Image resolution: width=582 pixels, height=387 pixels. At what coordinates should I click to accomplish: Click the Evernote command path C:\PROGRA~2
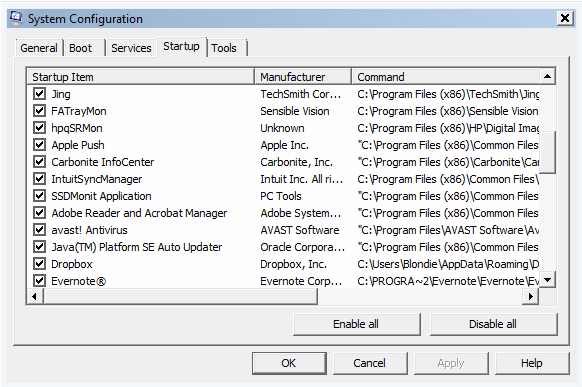point(448,281)
